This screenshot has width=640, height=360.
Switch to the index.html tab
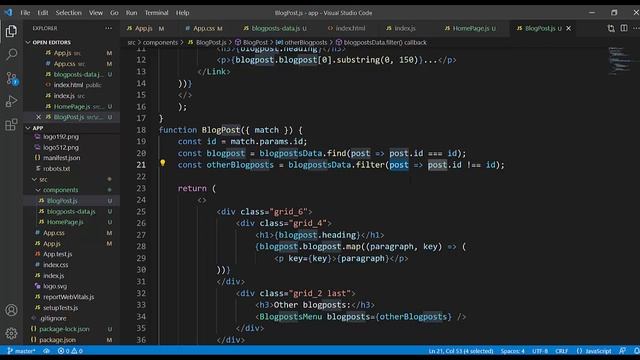(x=350, y=28)
